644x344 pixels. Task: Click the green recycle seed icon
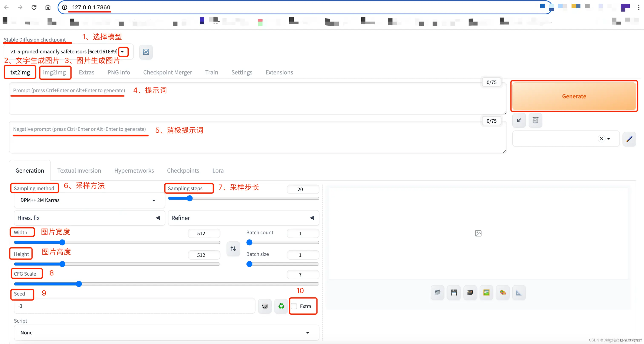tap(281, 306)
